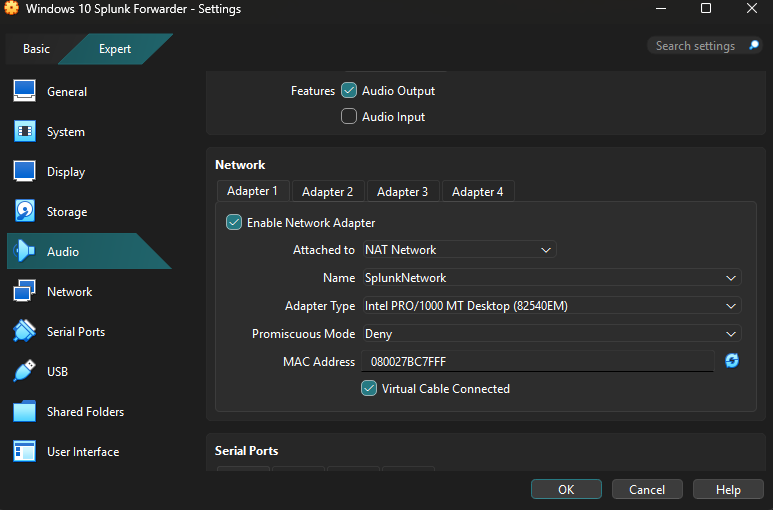This screenshot has width=773, height=510.
Task: Open the User Interface layout icon
Action: pyautogui.click(x=24, y=451)
